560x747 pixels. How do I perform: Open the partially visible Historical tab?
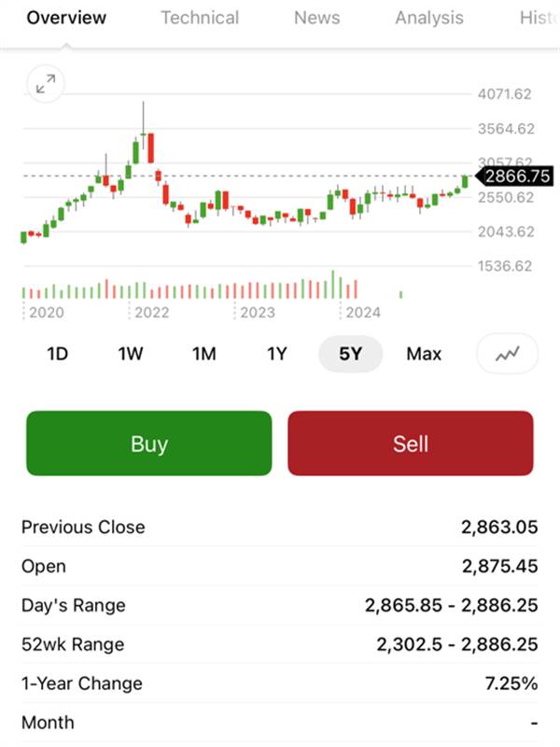click(x=539, y=18)
